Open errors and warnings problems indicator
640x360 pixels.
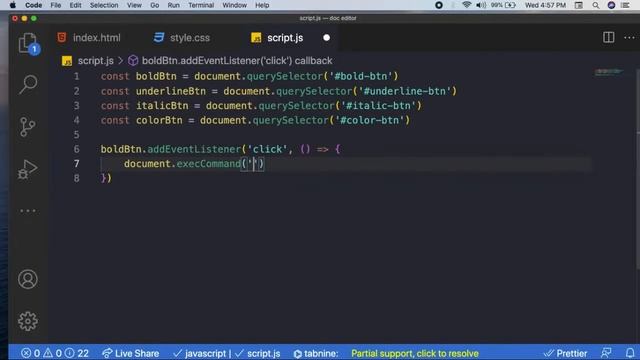(55, 353)
